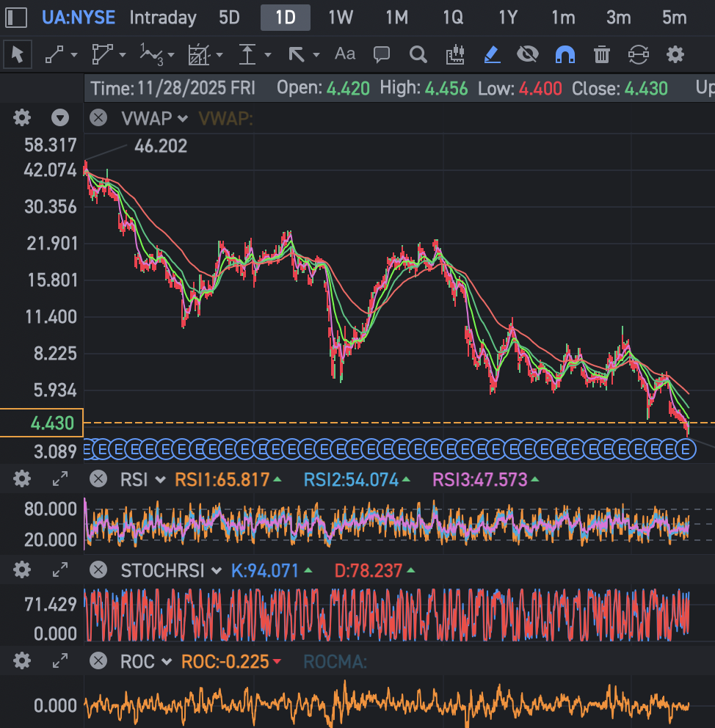This screenshot has height=728, width=715.
Task: Open wave pattern tool options arrow
Action: (171, 55)
